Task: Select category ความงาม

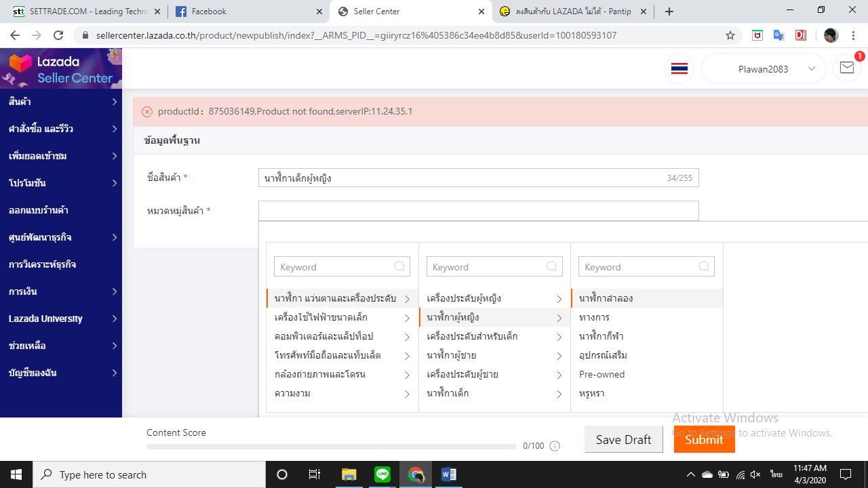Action: 342,393
